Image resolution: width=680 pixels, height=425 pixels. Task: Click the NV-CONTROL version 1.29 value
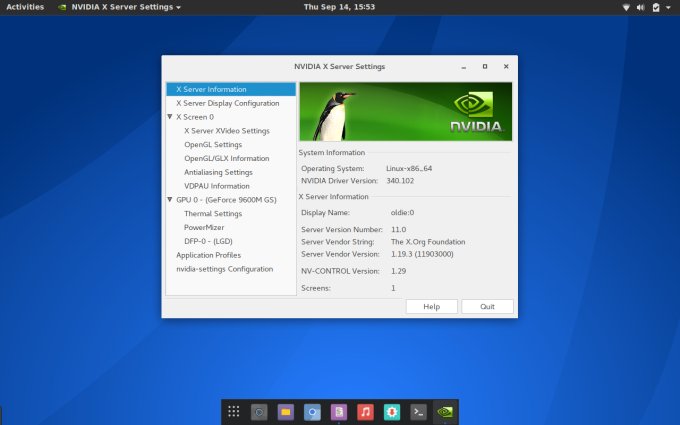[x=399, y=271]
